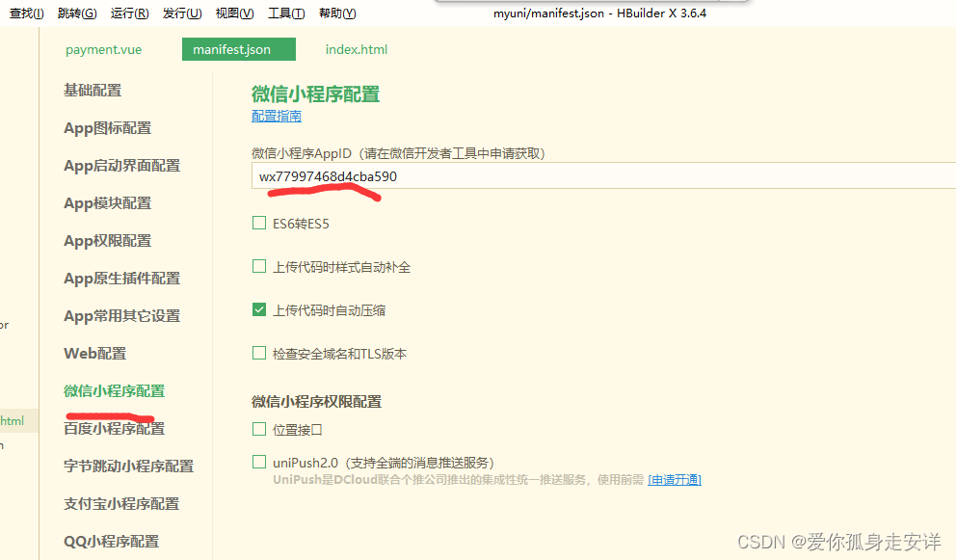This screenshot has height=560, width=956.
Task: Uncheck 上传代码时自动压缩 option
Action: pyautogui.click(x=259, y=309)
